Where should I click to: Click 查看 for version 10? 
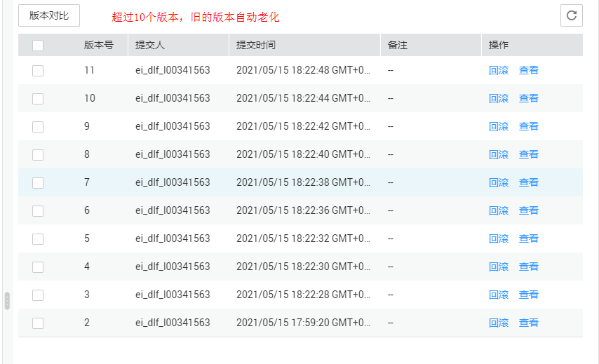pos(529,98)
